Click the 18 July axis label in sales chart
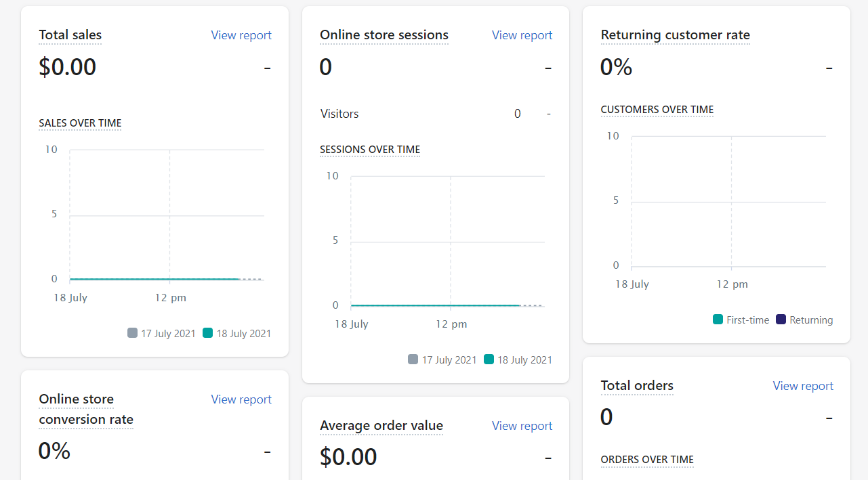This screenshot has height=480, width=868. (x=70, y=298)
